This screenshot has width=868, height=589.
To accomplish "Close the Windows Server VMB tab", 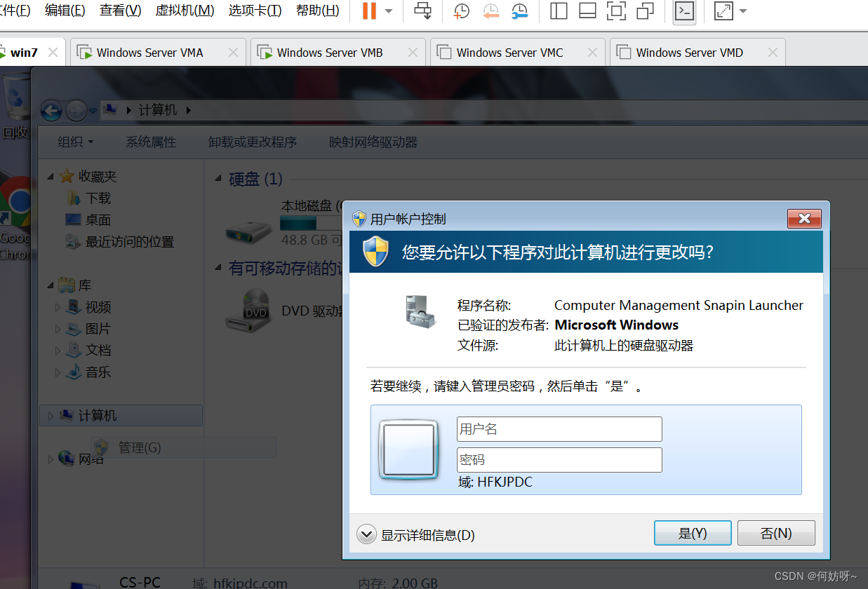I will pos(413,53).
